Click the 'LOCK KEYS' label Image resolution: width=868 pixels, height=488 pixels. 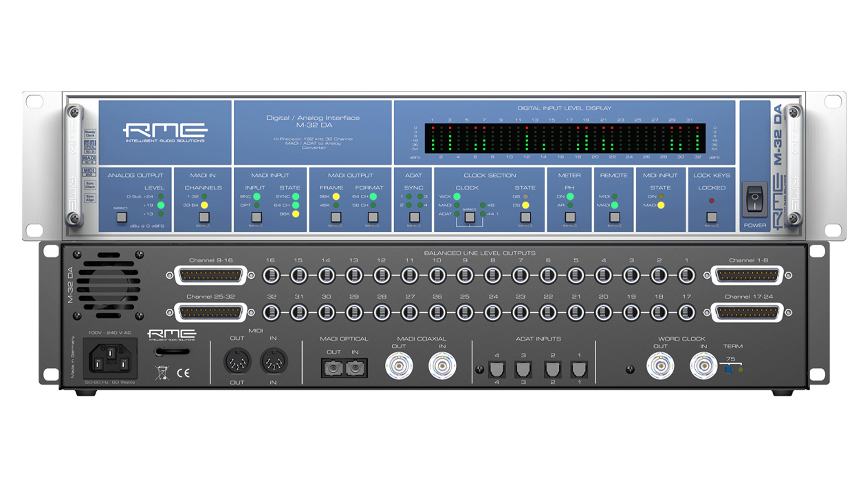(x=712, y=175)
